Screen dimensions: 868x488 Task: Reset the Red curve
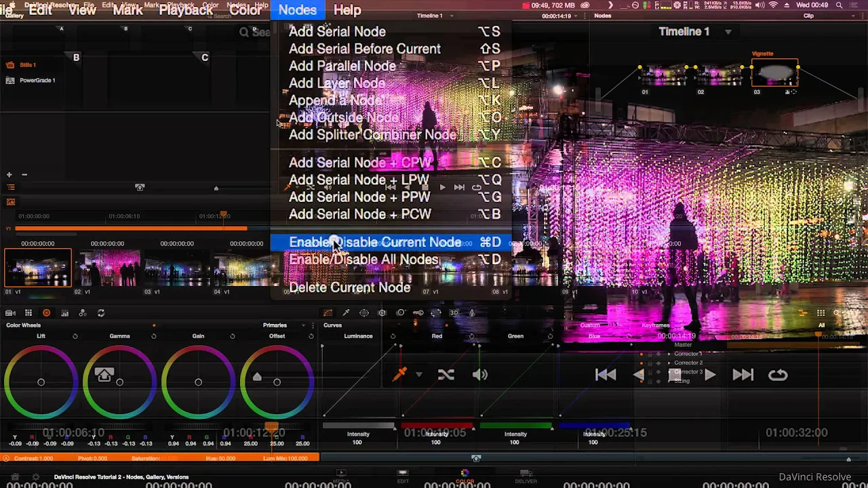pyautogui.click(x=471, y=336)
